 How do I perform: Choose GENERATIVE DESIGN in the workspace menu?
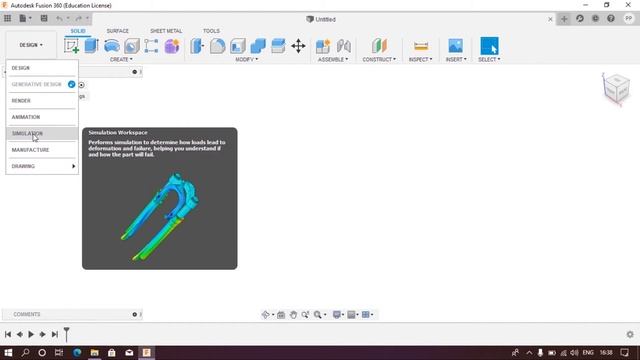tap(42, 84)
